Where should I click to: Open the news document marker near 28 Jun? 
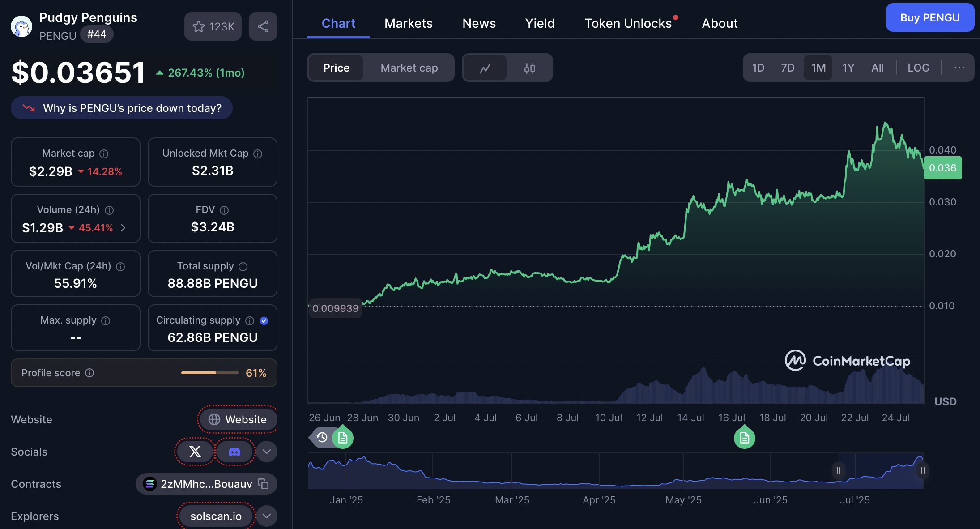[343, 438]
